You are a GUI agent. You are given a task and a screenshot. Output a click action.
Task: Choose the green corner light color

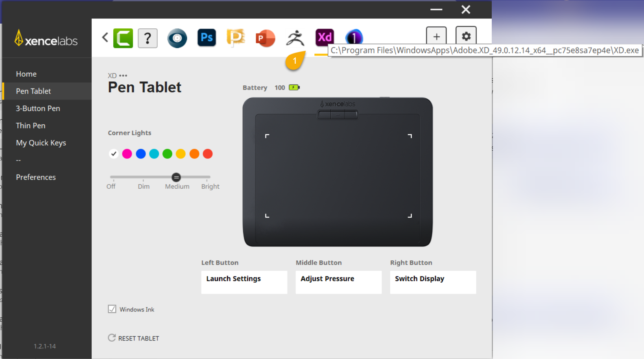click(x=168, y=154)
